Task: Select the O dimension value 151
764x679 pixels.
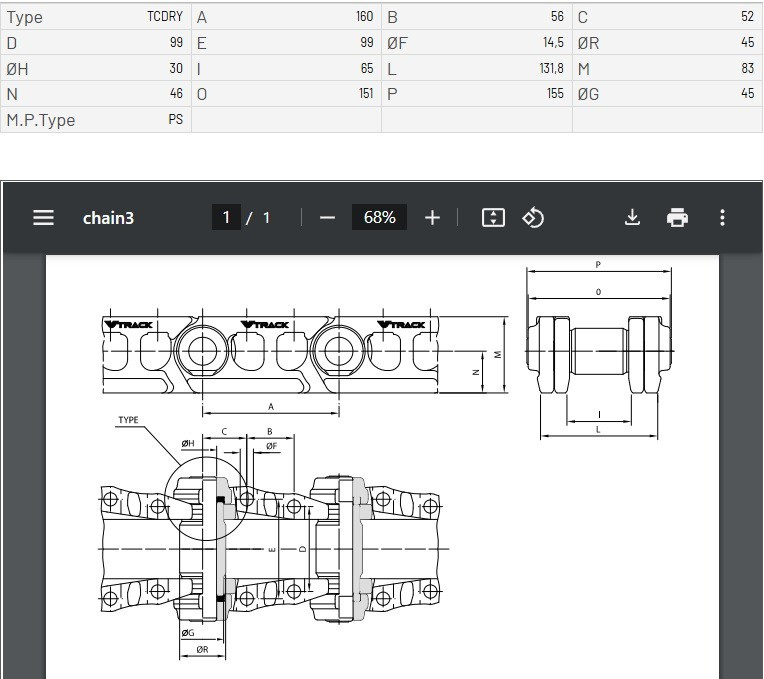Action: pos(365,94)
